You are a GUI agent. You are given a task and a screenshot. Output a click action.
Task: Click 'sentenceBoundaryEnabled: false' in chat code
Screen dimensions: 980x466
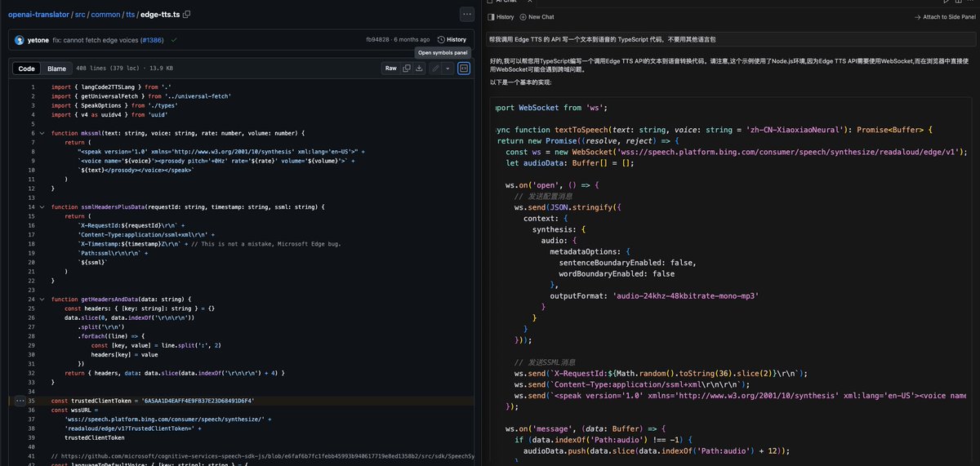tap(627, 262)
